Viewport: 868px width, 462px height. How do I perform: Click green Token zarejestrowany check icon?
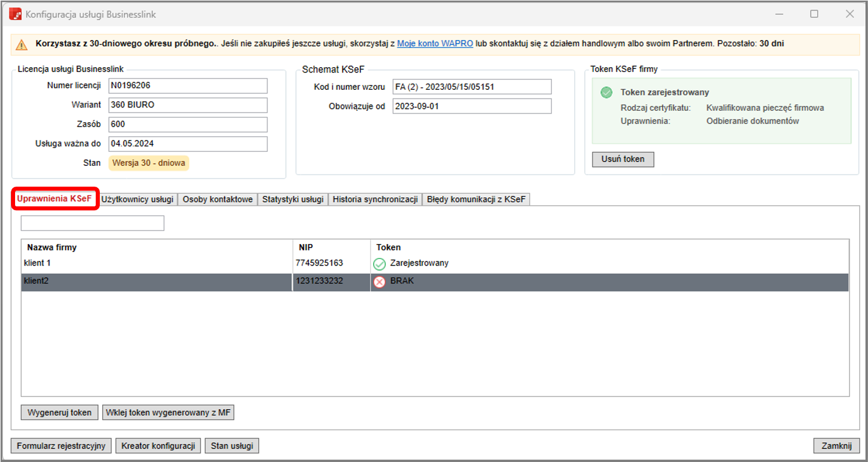606,93
